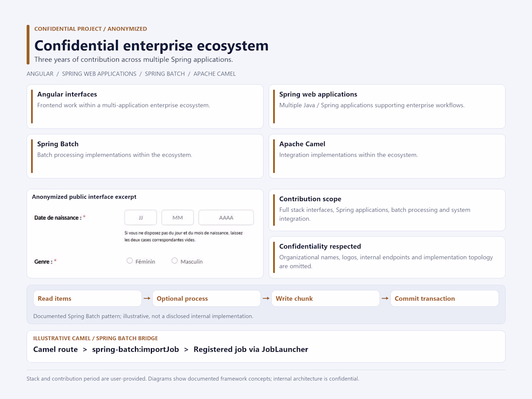The height and width of the screenshot is (399, 532).
Task: Click the 'Camel route' text
Action: click(x=55, y=350)
